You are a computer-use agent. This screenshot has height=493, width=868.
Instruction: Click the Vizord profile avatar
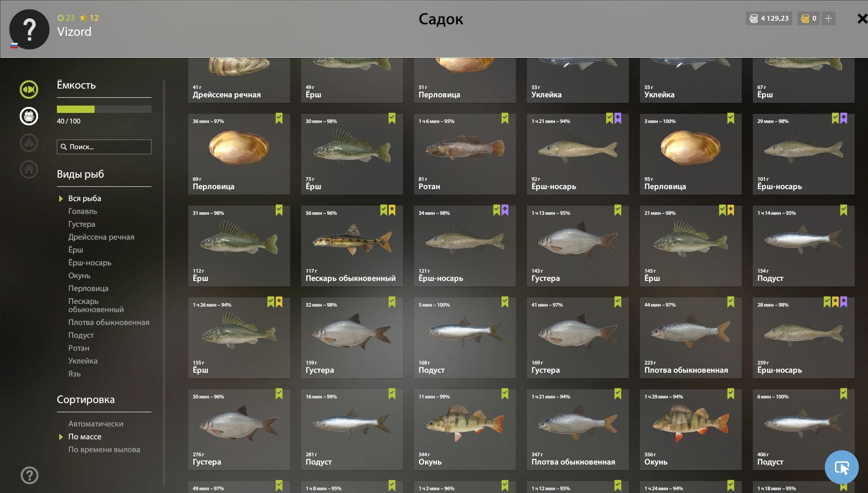[29, 29]
